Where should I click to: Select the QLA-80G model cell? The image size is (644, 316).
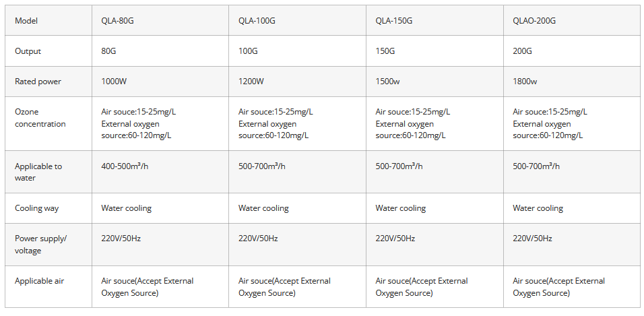pyautogui.click(x=117, y=21)
